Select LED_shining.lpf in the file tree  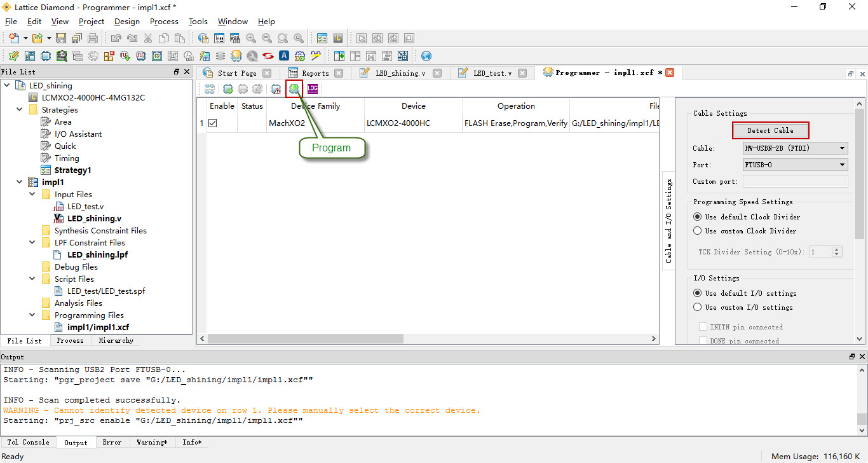point(97,254)
